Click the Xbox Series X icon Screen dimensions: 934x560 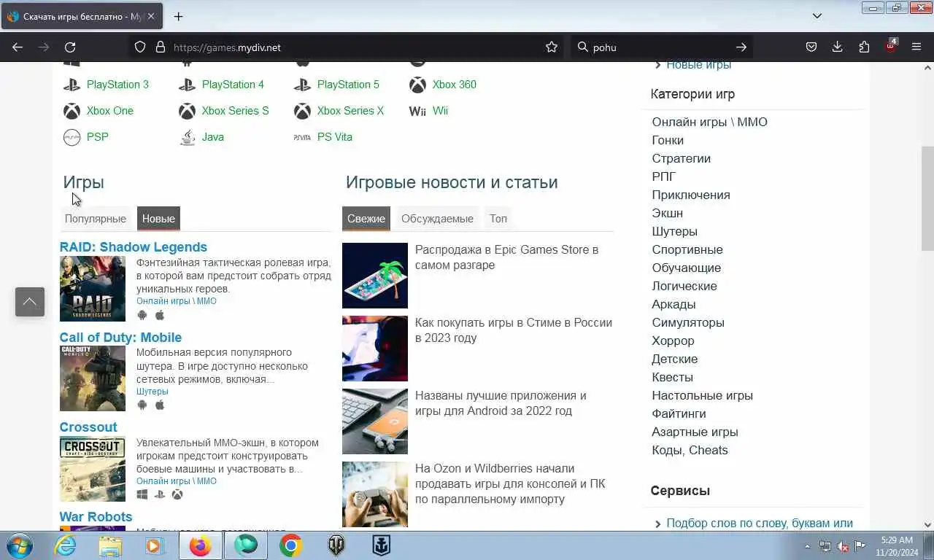pos(302,111)
